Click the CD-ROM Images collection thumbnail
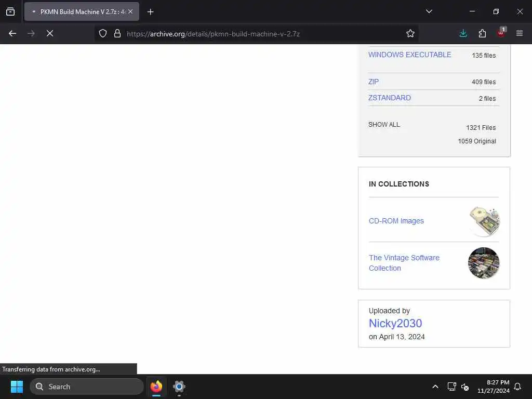532x399 pixels. click(x=484, y=221)
